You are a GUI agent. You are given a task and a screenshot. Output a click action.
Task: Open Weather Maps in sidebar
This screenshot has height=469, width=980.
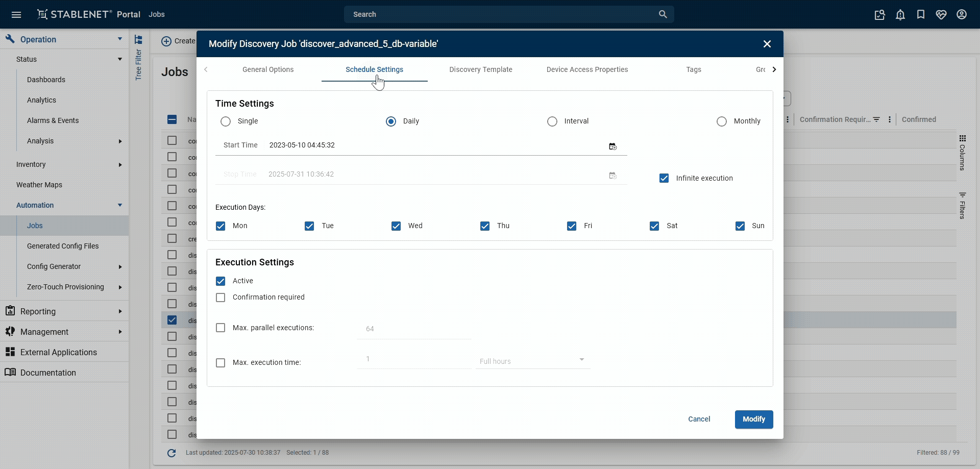pyautogui.click(x=39, y=185)
